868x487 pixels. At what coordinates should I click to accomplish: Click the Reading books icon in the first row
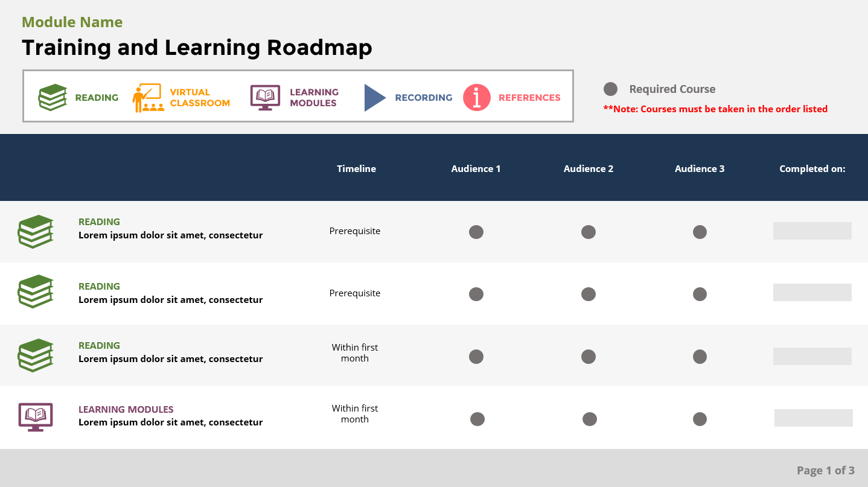pos(36,231)
